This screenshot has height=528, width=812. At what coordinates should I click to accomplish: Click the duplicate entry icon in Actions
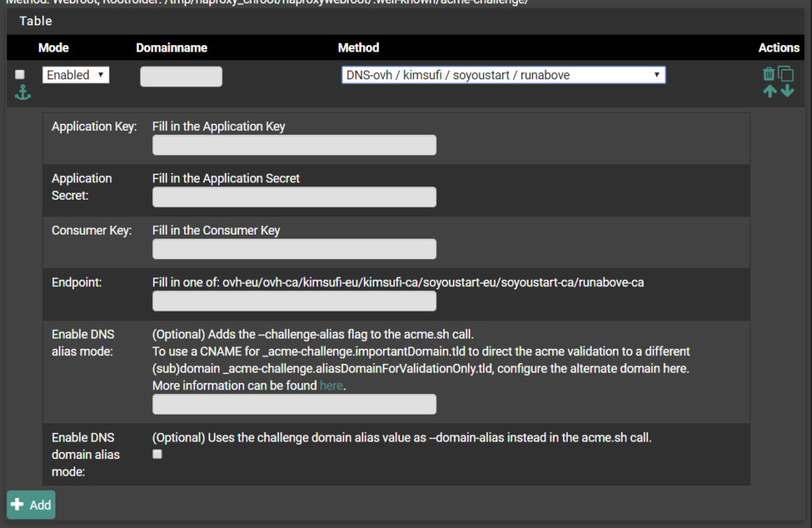[x=786, y=74]
